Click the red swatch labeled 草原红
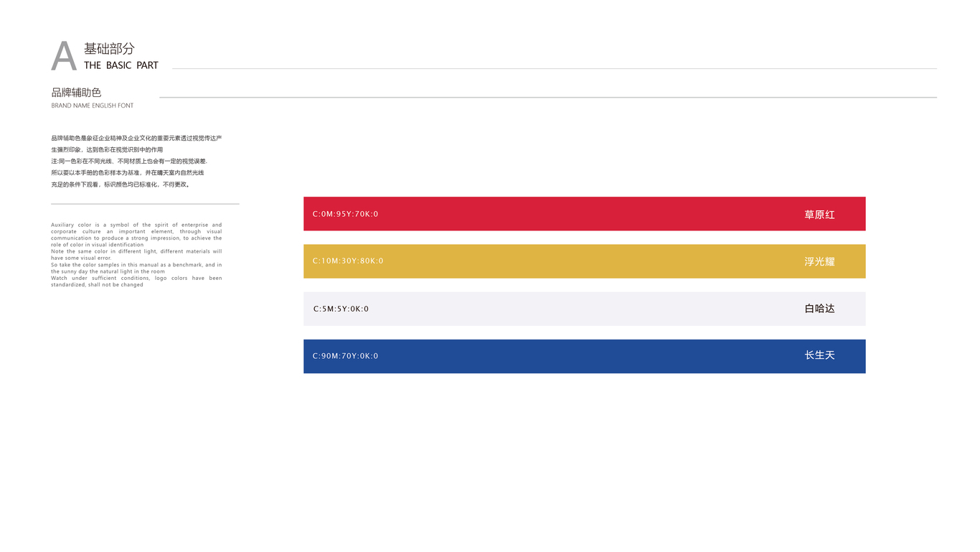This screenshot has height=552, width=980. click(x=584, y=214)
